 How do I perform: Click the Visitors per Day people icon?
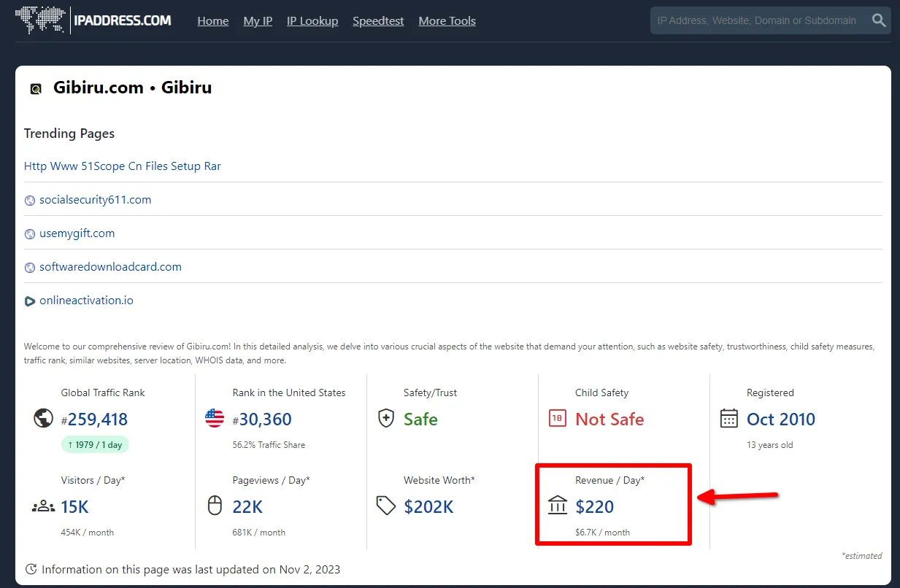click(44, 506)
